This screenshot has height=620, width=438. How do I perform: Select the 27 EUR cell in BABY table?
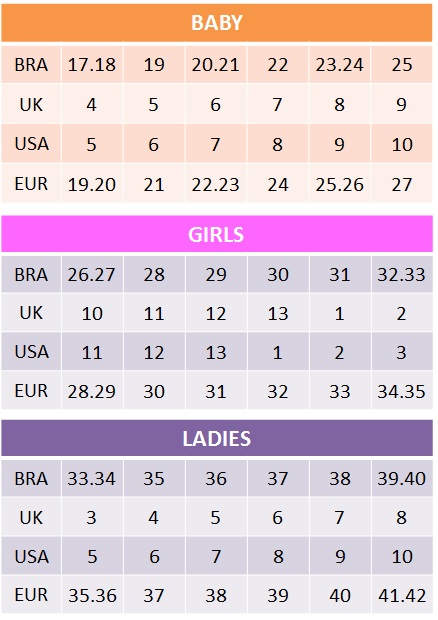coord(402,184)
